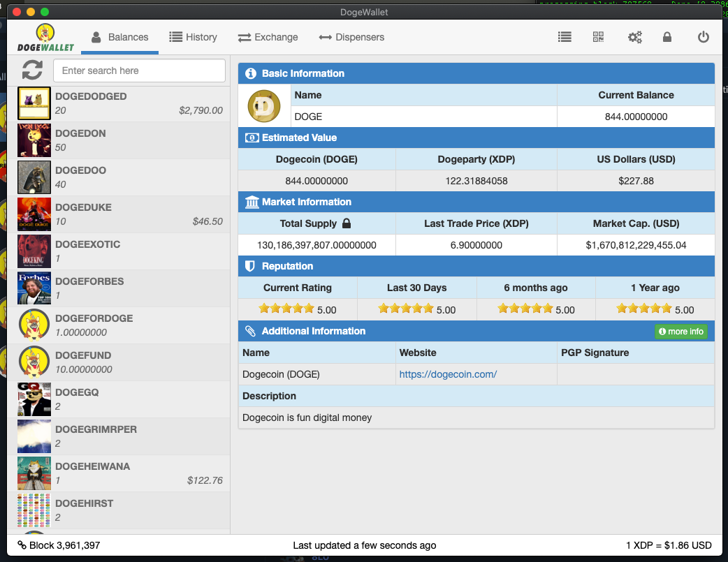Click the $122.76 value for DOGEHEIWANA
728x562 pixels.
tap(205, 480)
